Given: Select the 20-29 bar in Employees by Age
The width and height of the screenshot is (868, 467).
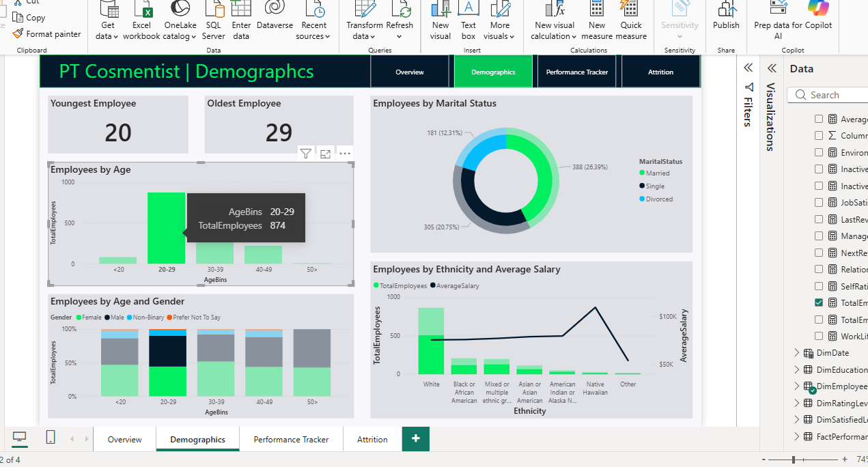Looking at the screenshot, I should [x=167, y=228].
